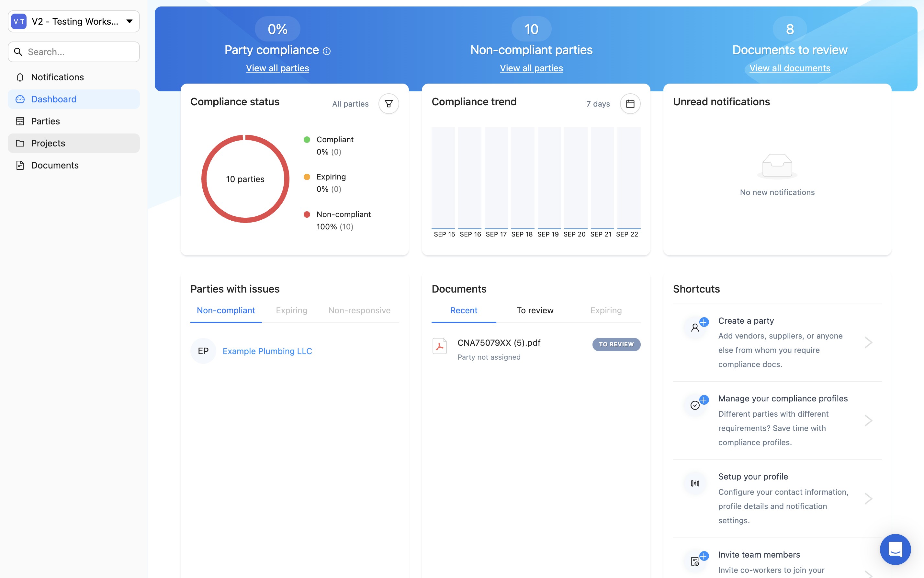Click the Create a party icon
924x578 pixels.
pyautogui.click(x=695, y=328)
